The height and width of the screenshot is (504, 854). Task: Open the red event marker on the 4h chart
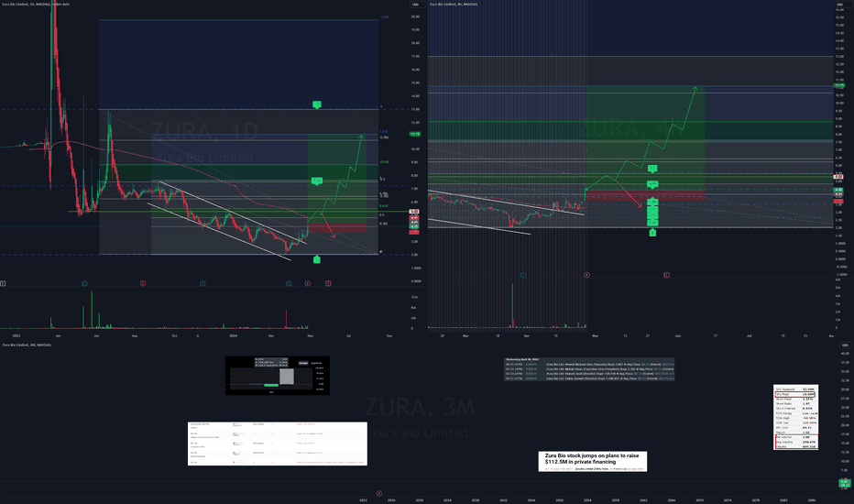[666, 275]
